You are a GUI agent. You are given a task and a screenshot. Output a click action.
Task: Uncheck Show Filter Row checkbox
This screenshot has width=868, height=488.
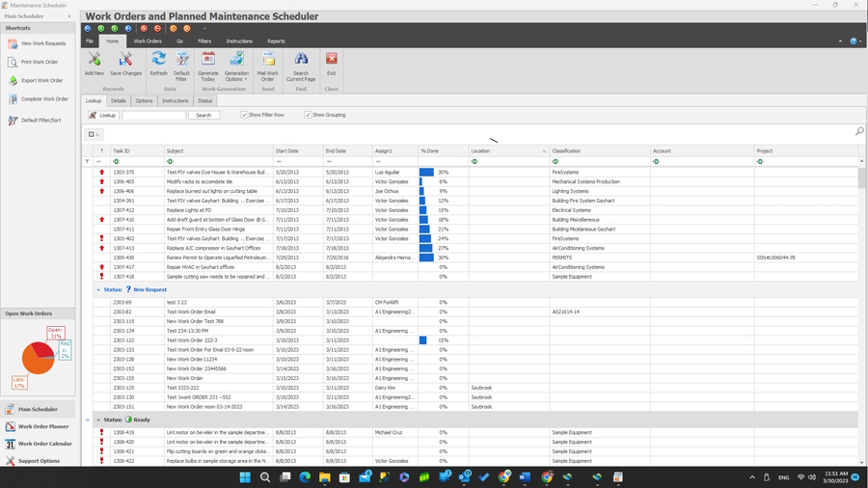[244, 115]
